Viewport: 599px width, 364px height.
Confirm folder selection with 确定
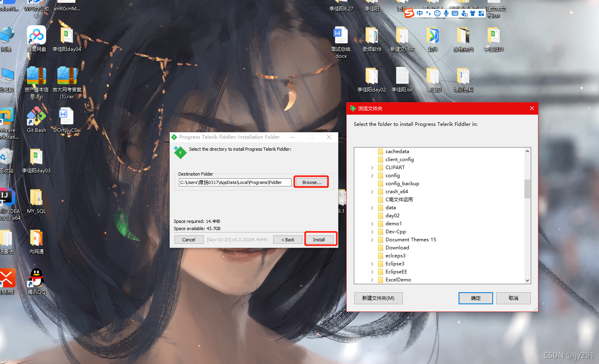coord(475,298)
